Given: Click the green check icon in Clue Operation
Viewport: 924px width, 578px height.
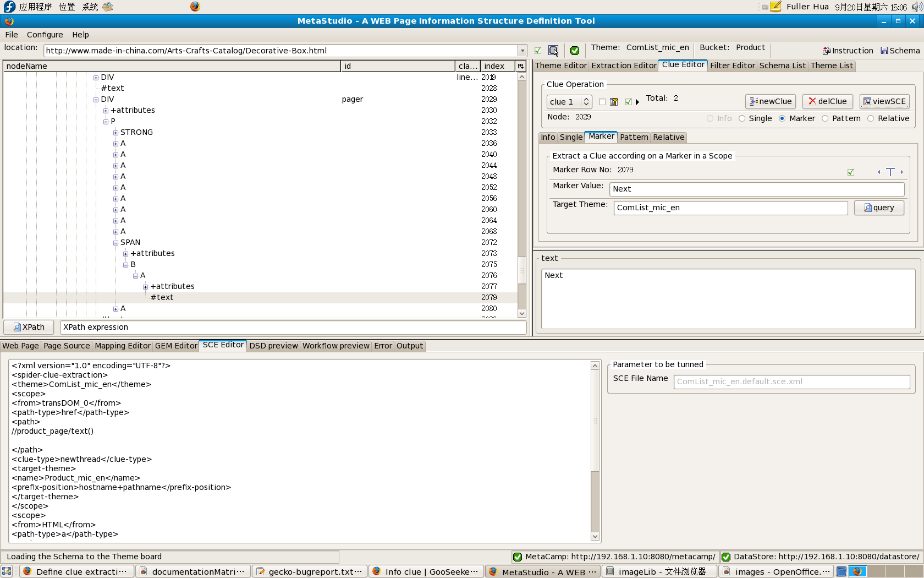Looking at the screenshot, I should 628,102.
